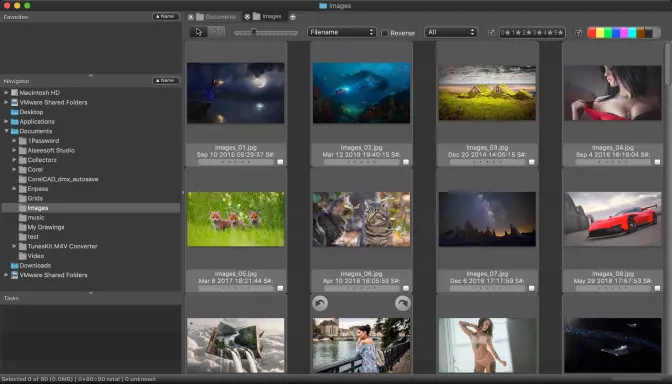Select the red sports car thumbnail
The width and height of the screenshot is (672, 384).
[x=612, y=219]
